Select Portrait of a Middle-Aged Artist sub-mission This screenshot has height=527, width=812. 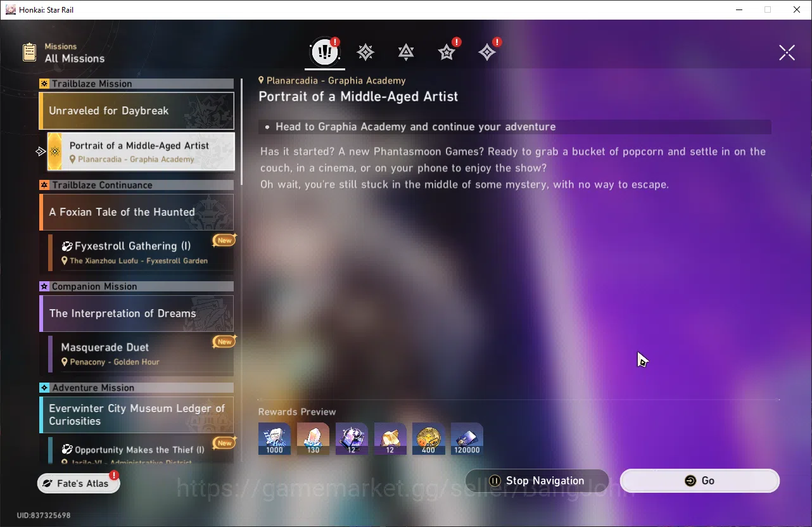click(x=141, y=151)
